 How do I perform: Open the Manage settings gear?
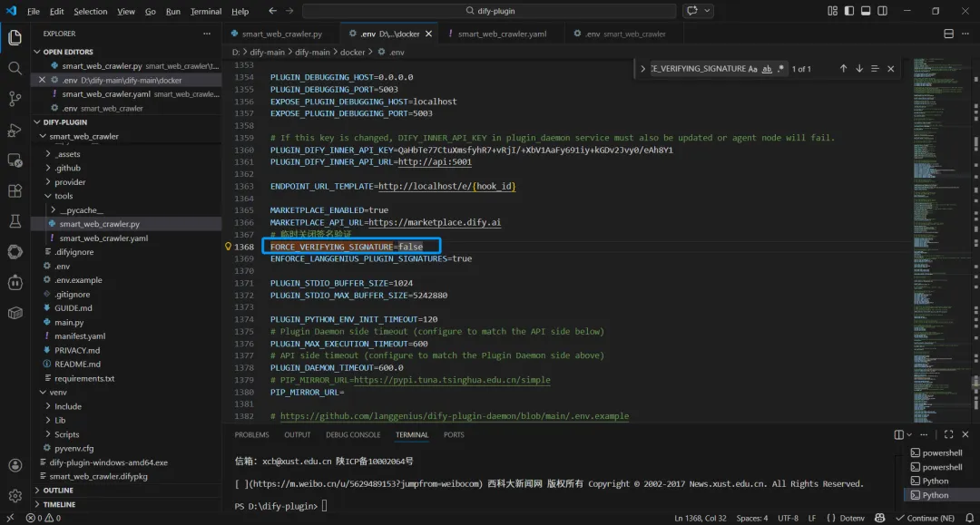coord(15,496)
